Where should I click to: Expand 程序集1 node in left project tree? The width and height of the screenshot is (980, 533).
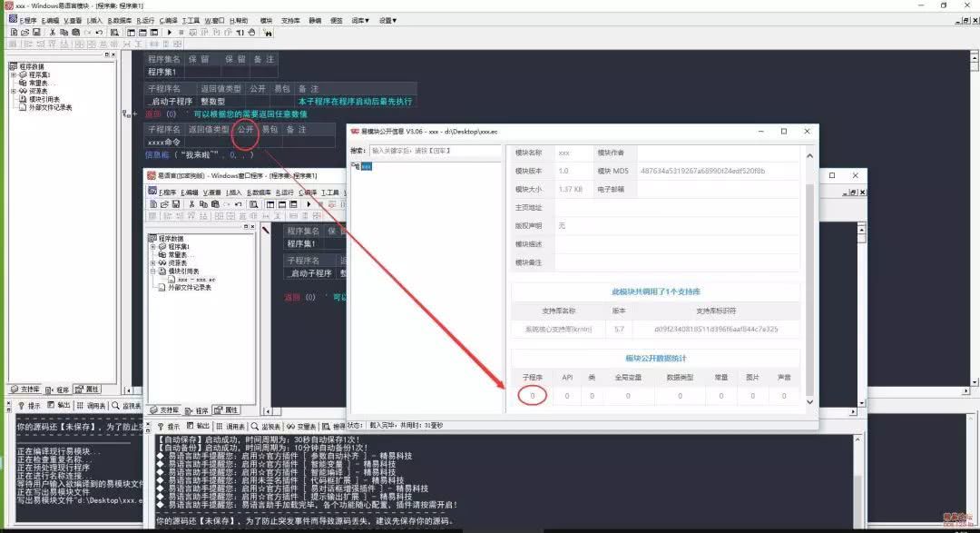(x=14, y=74)
